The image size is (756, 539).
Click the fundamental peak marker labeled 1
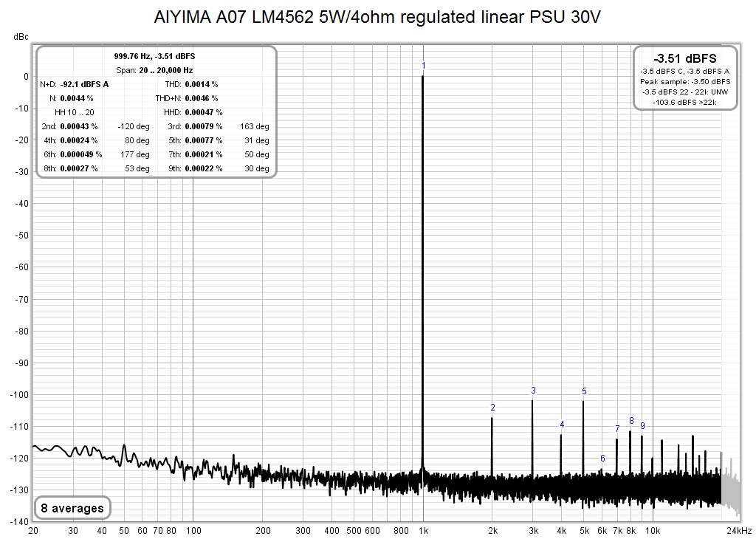pos(423,66)
